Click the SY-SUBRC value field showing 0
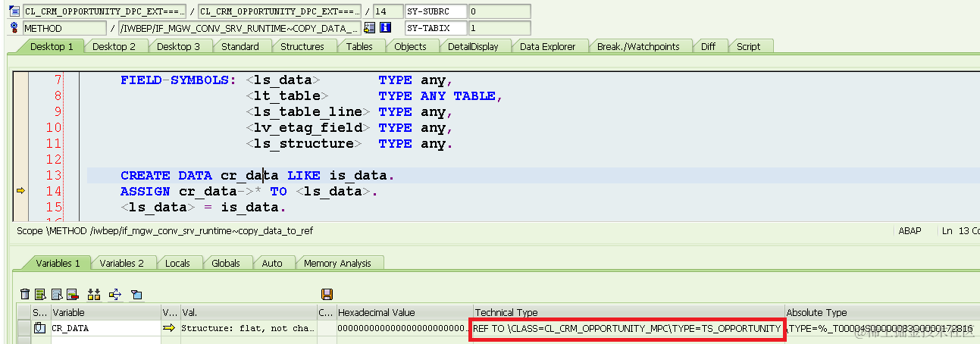This screenshot has height=344, width=980. (499, 12)
